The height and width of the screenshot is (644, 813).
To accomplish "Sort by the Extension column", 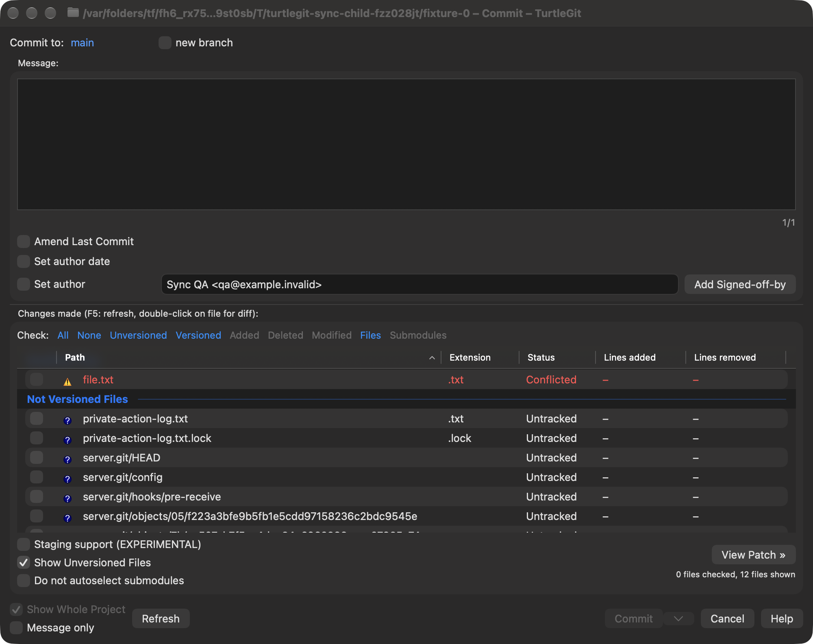I will click(480, 357).
